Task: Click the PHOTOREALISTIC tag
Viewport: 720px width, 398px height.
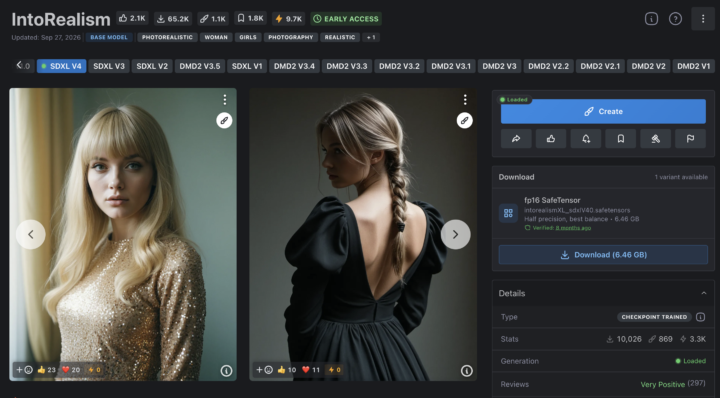Action: [x=167, y=37]
